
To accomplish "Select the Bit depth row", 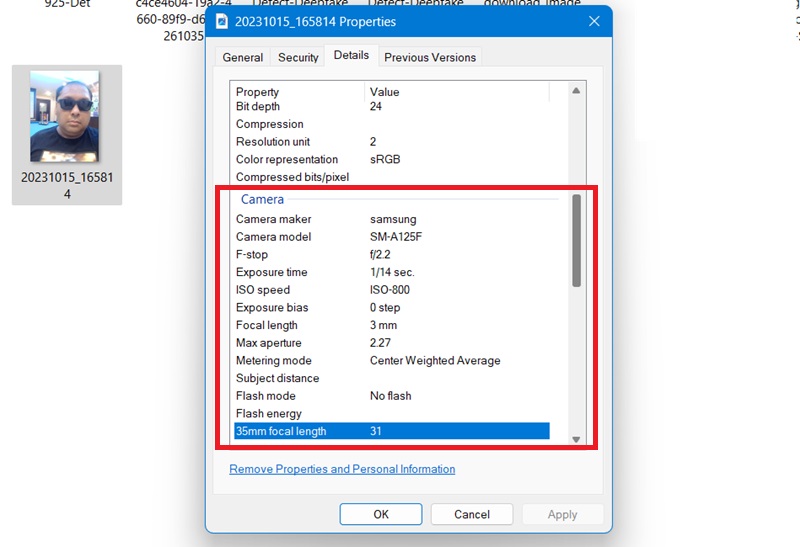I will point(391,107).
